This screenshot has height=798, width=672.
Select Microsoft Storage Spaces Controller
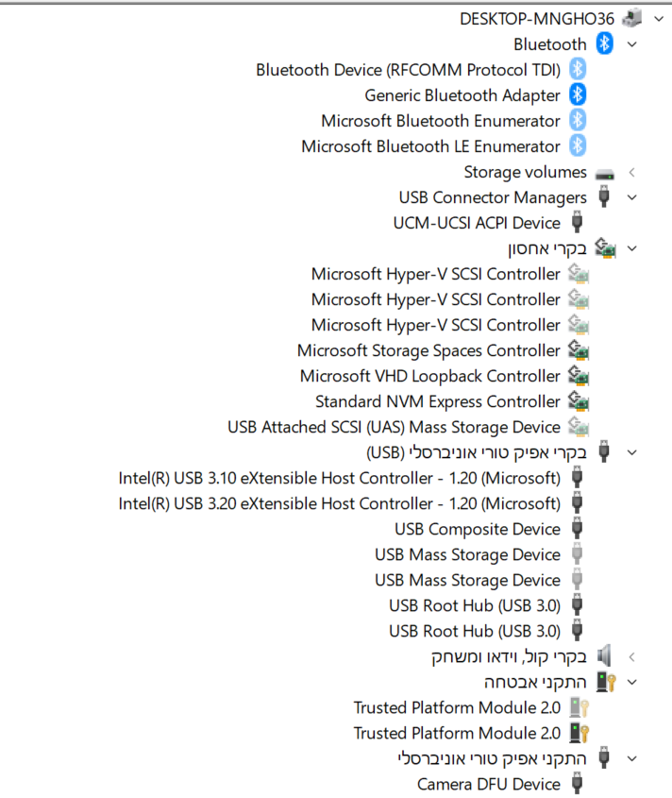[428, 350]
